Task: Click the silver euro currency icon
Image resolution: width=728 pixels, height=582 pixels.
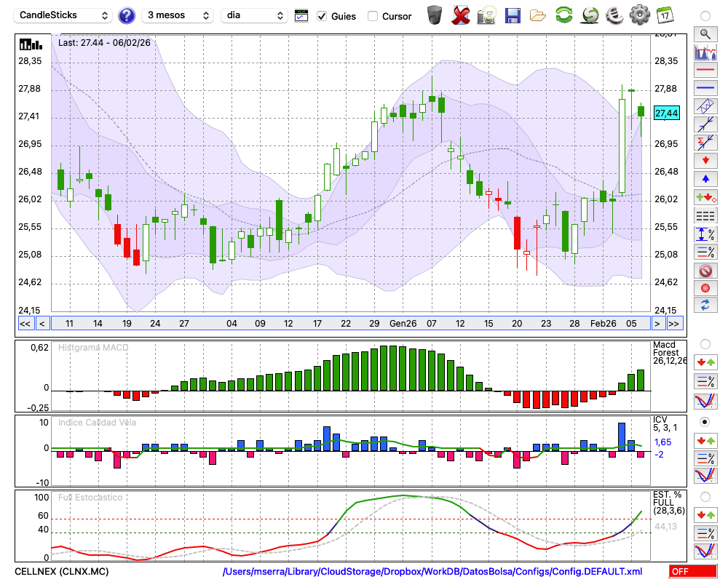Action: [x=614, y=15]
